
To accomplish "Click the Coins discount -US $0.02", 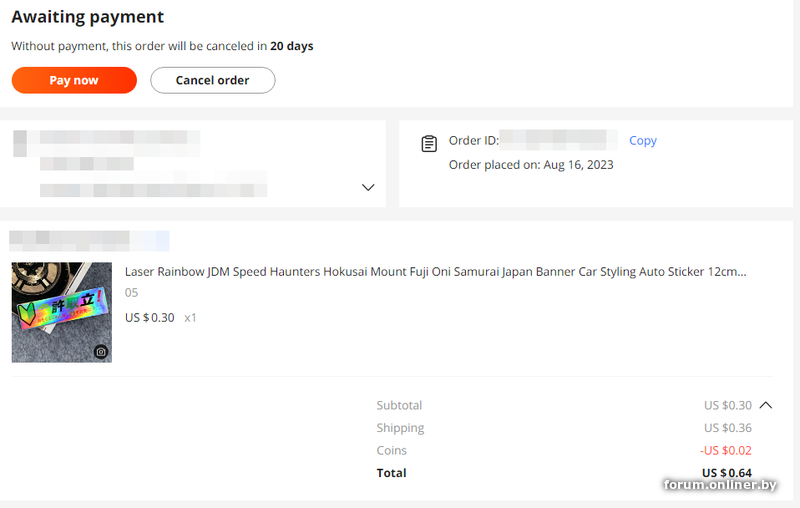I will click(x=726, y=450).
